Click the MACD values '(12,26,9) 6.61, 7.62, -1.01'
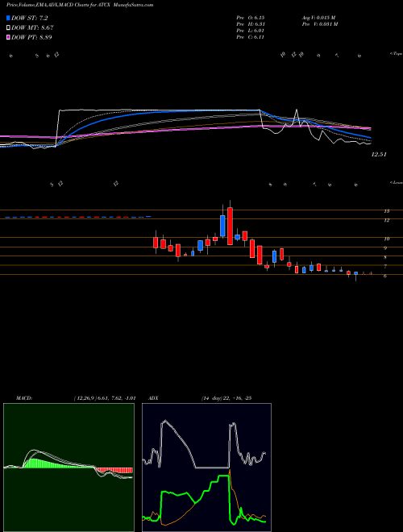Screen dimensions: 403x532 tap(105, 398)
